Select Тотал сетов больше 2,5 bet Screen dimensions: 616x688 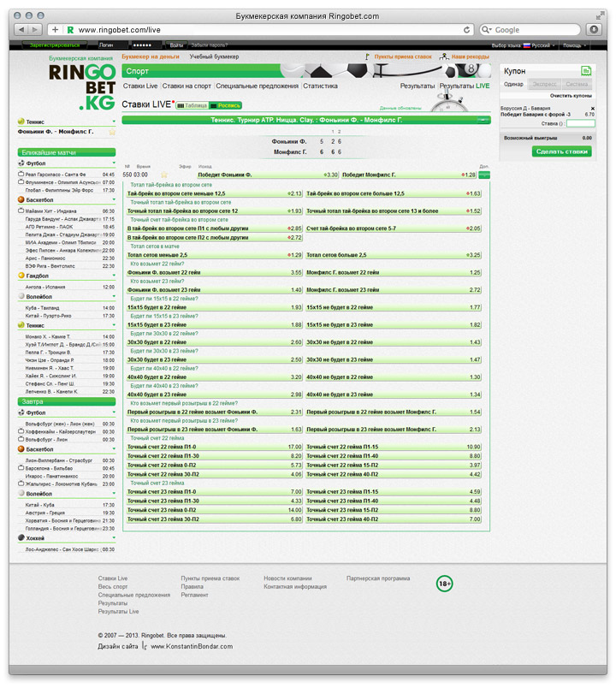pos(394,255)
